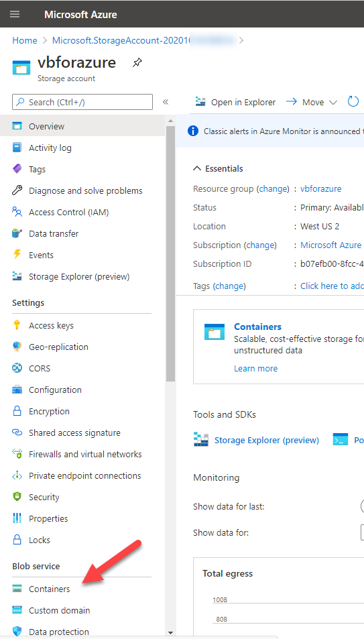The height and width of the screenshot is (639, 364).
Task: Pin the vbforazure blade
Action: click(137, 63)
